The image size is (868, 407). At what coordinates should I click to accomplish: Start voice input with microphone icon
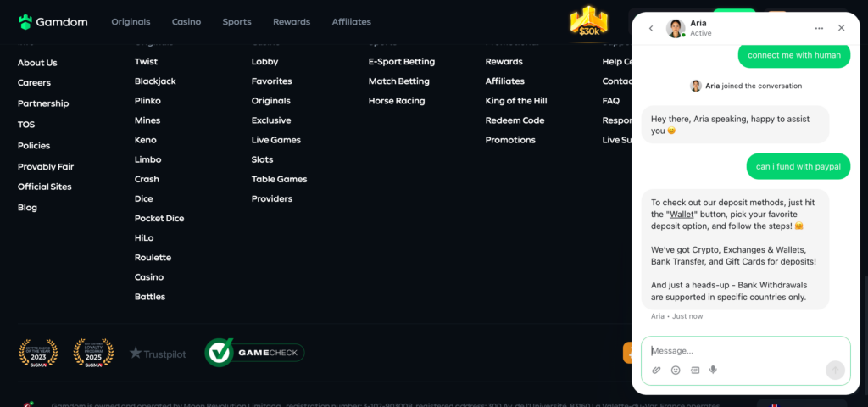(714, 370)
